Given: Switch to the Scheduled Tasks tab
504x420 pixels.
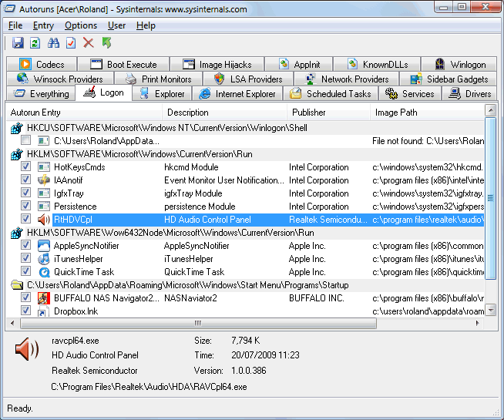Looking at the screenshot, I should pyautogui.click(x=330, y=94).
